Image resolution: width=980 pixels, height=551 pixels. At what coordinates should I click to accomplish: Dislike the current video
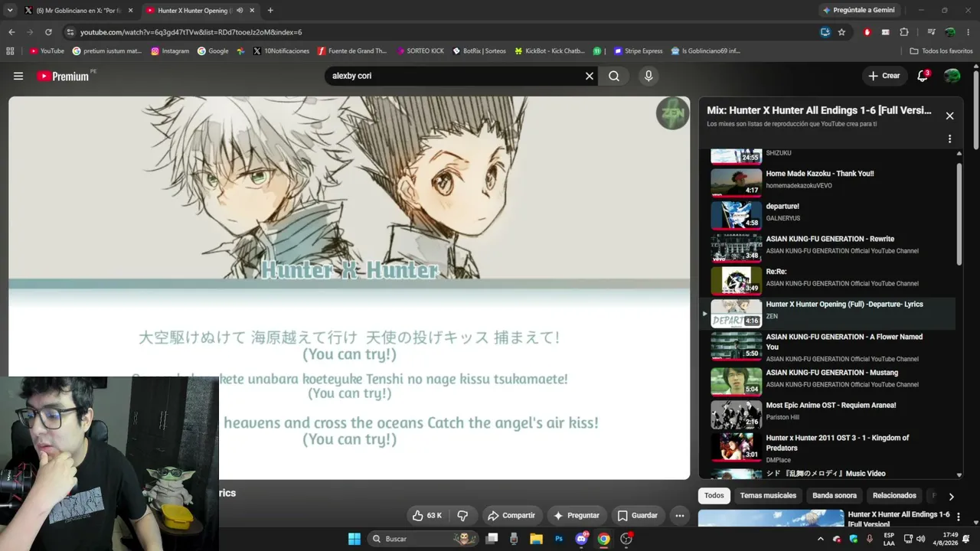(x=462, y=516)
